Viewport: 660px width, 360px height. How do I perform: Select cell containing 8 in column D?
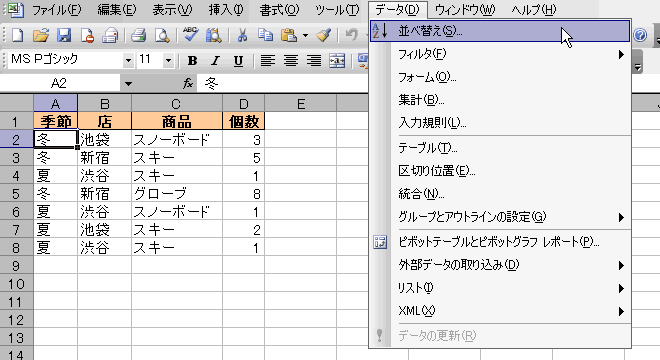(243, 194)
